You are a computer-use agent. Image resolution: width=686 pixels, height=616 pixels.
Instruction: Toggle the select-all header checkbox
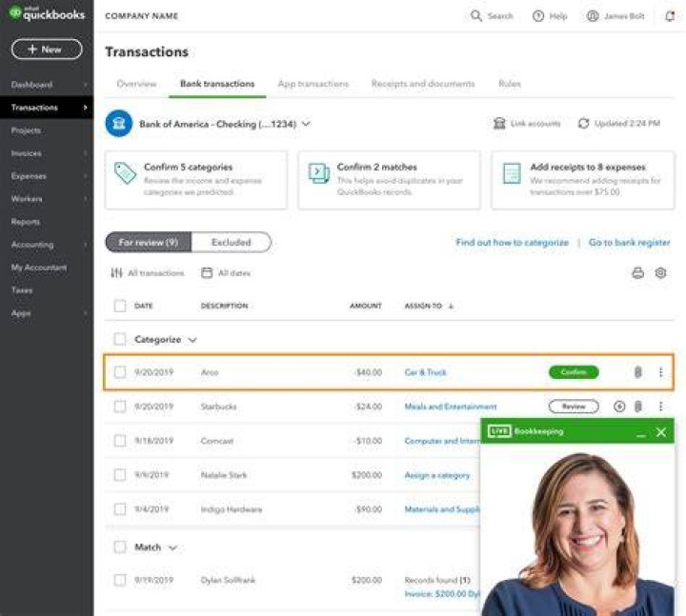120,306
